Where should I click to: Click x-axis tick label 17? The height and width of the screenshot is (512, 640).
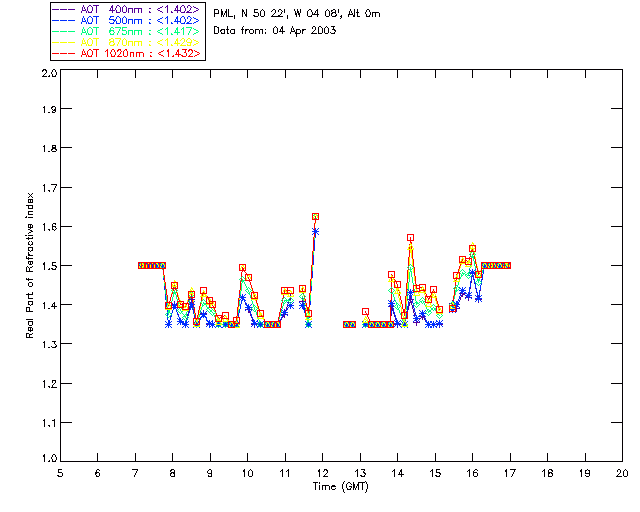pyautogui.click(x=510, y=473)
